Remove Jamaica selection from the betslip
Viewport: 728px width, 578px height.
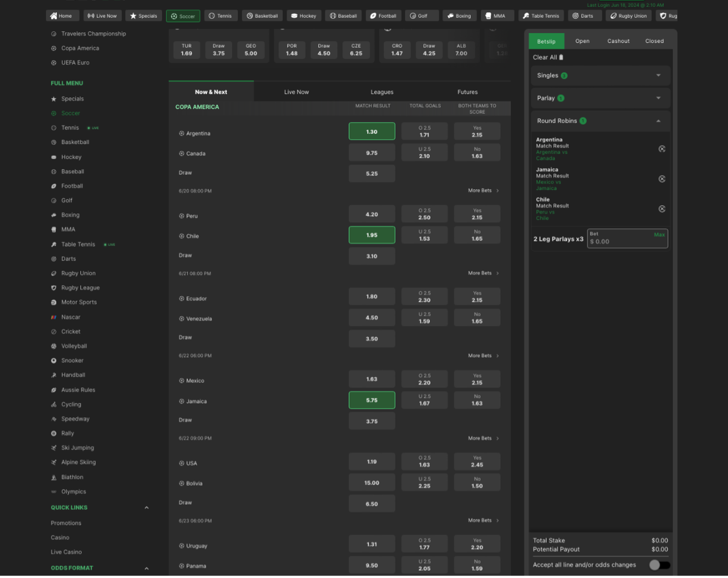pos(662,179)
